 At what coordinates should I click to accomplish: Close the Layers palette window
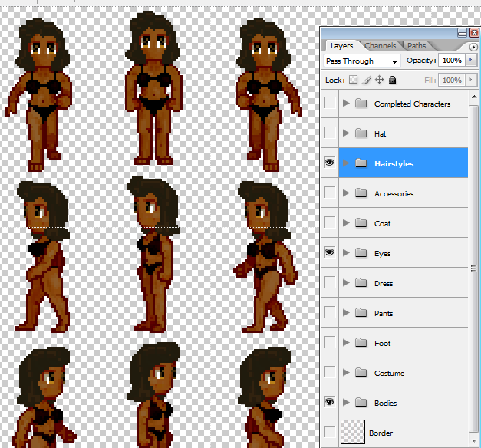pyautogui.click(x=474, y=32)
